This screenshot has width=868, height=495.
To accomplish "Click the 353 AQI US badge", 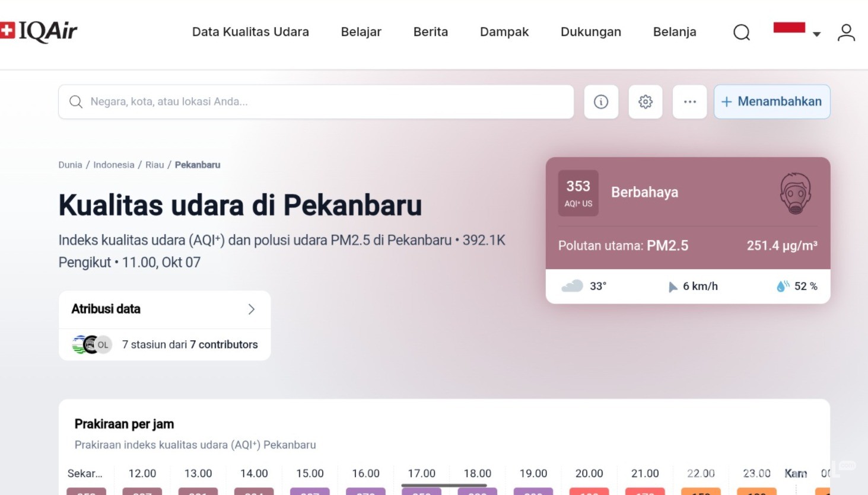I will 578,193.
